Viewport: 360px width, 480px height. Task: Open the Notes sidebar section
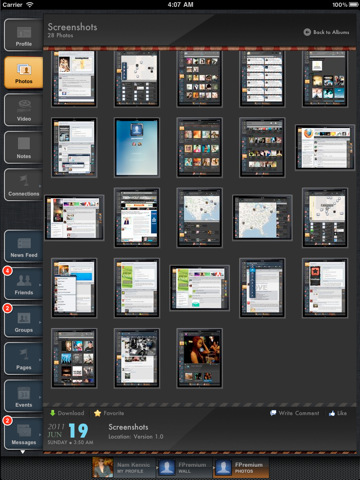coord(23,148)
